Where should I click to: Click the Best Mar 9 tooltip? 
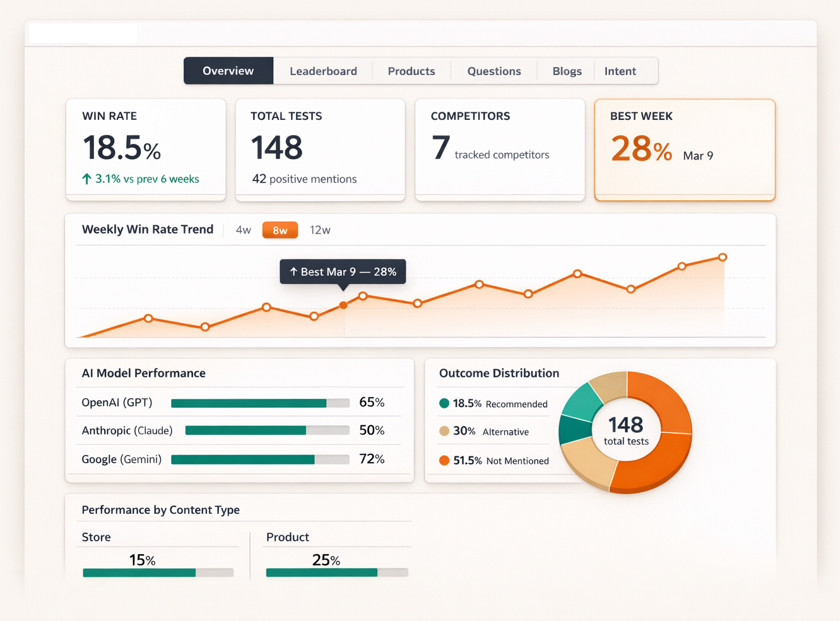[343, 272]
